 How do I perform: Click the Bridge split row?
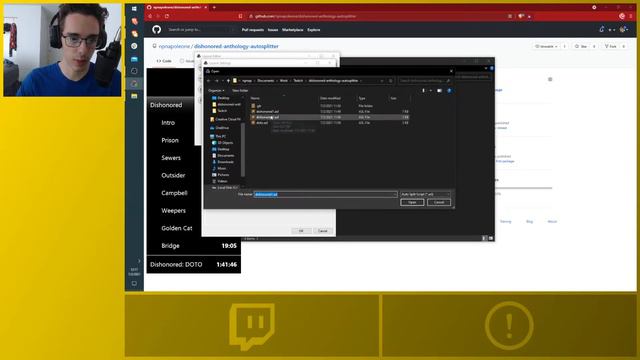pyautogui.click(x=193, y=246)
